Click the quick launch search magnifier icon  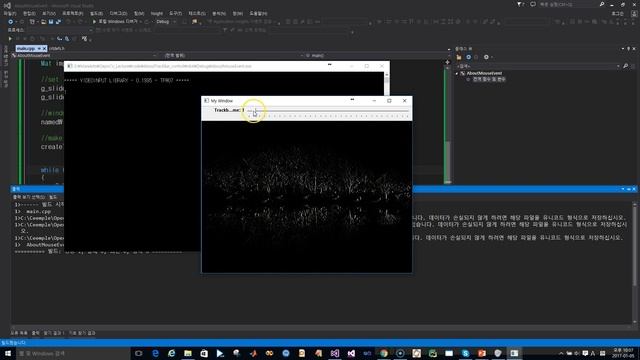tap(602, 4)
